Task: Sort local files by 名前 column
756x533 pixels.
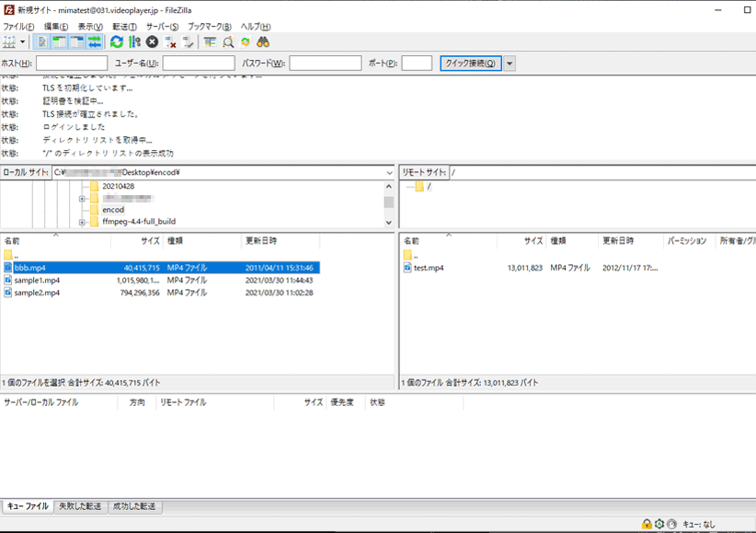Action: coord(56,240)
